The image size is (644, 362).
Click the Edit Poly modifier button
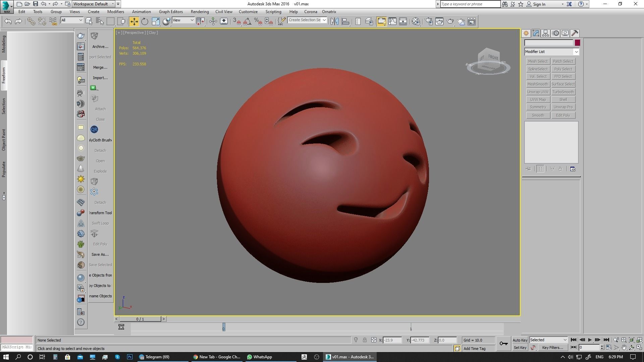click(x=563, y=115)
